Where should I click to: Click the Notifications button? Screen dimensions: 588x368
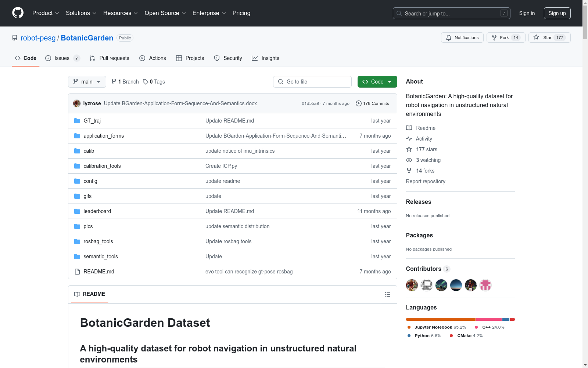coord(462,38)
